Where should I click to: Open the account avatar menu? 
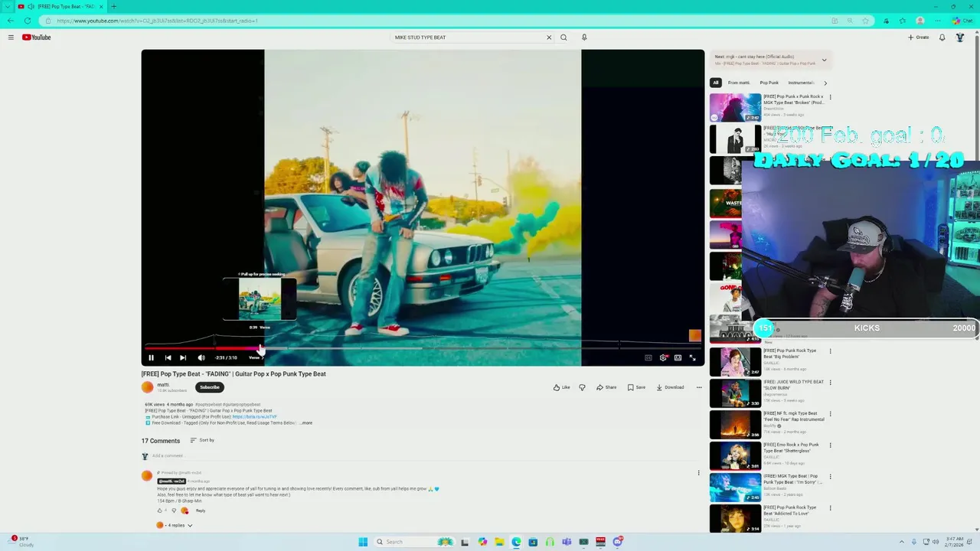tap(960, 37)
